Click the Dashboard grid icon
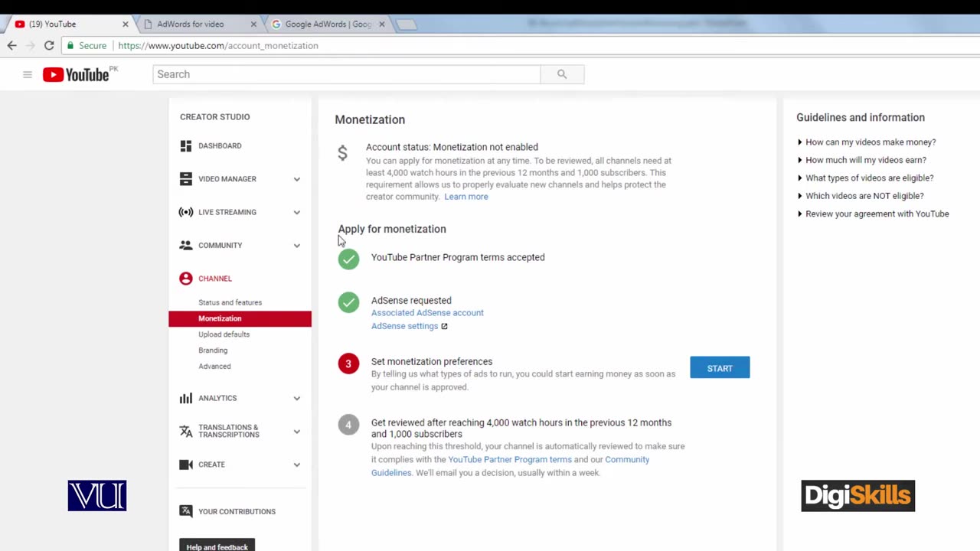 [186, 145]
